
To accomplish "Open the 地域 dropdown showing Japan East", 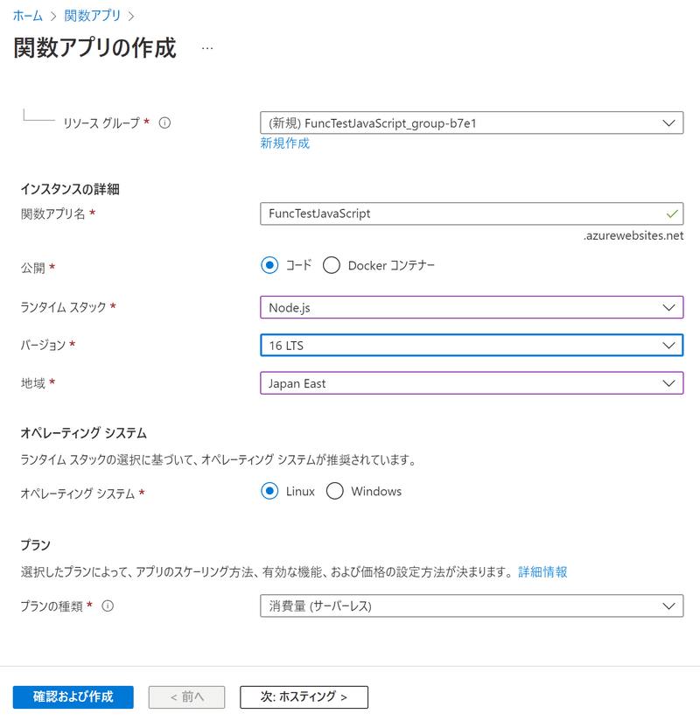I will coord(472,382).
